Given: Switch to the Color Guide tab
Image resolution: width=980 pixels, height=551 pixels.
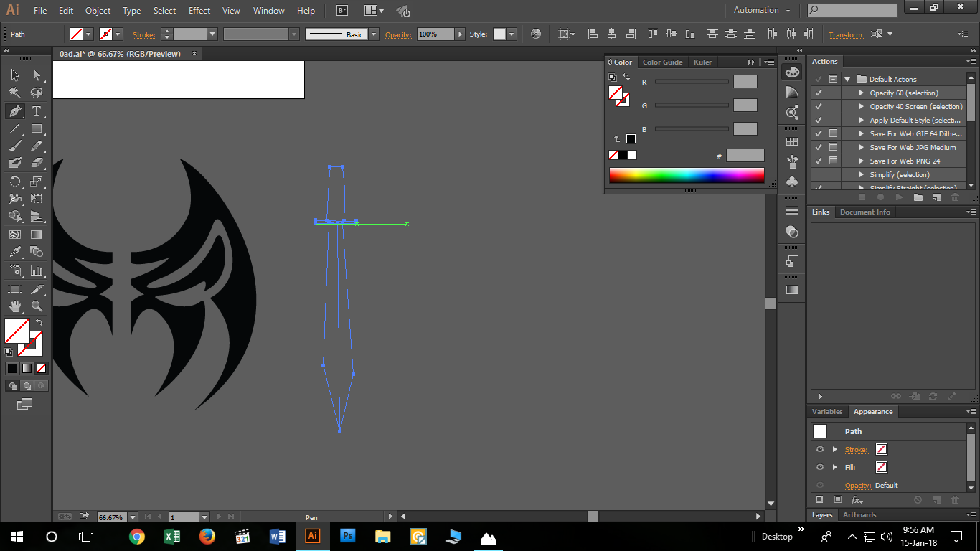Looking at the screenshot, I should pos(662,62).
